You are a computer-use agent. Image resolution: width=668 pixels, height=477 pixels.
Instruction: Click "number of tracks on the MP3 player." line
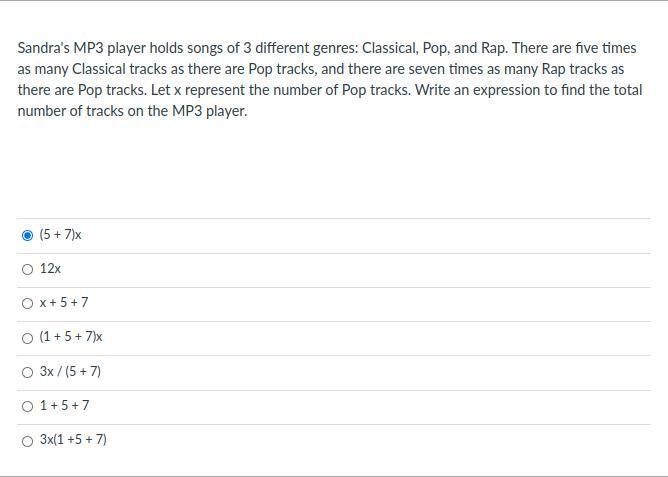[132, 111]
